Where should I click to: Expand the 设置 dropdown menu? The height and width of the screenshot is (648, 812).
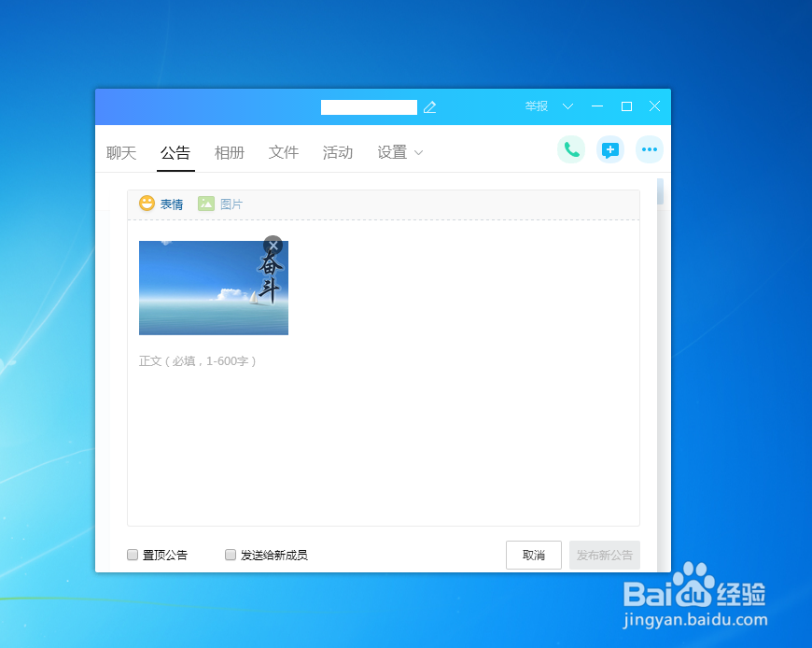tap(399, 153)
